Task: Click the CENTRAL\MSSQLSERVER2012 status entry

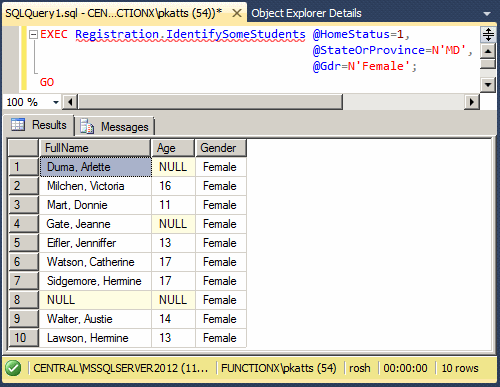Action: click(x=120, y=368)
